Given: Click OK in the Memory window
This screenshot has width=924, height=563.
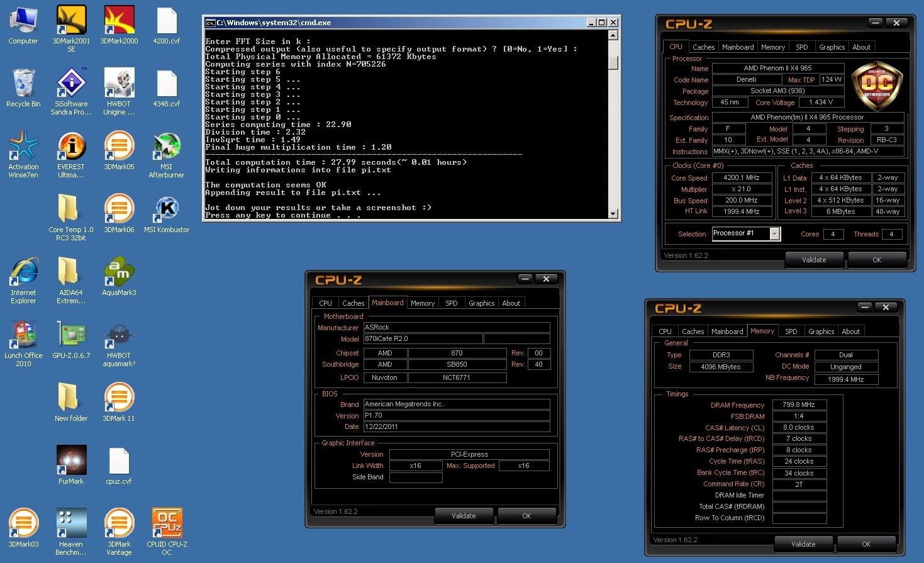Looking at the screenshot, I should [866, 544].
